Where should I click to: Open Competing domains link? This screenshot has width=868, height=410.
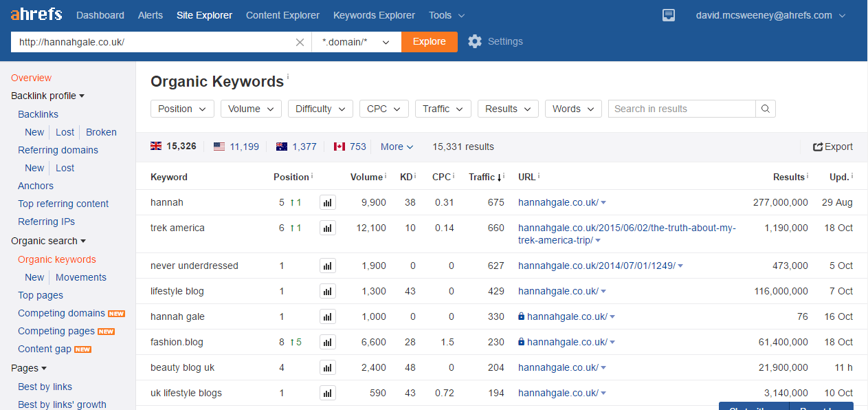tap(61, 313)
